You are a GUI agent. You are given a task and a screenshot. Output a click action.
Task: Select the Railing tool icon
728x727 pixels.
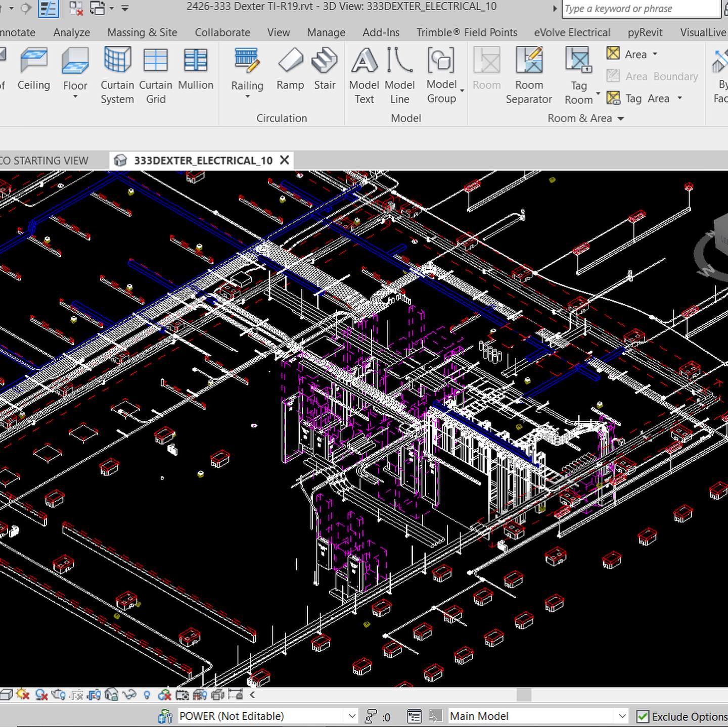247,61
